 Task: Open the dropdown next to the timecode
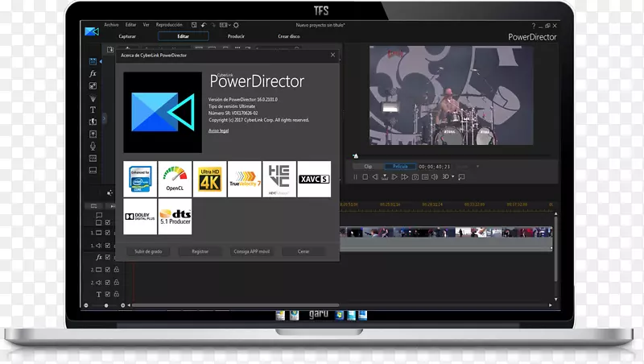coord(477,167)
